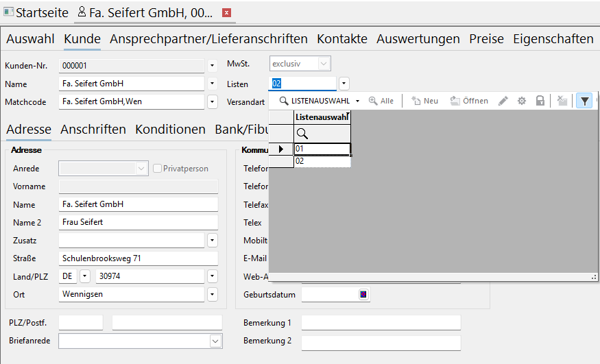Image resolution: width=600 pixels, height=364 pixels.
Task: Switch to the Startseite tab
Action: 36,12
